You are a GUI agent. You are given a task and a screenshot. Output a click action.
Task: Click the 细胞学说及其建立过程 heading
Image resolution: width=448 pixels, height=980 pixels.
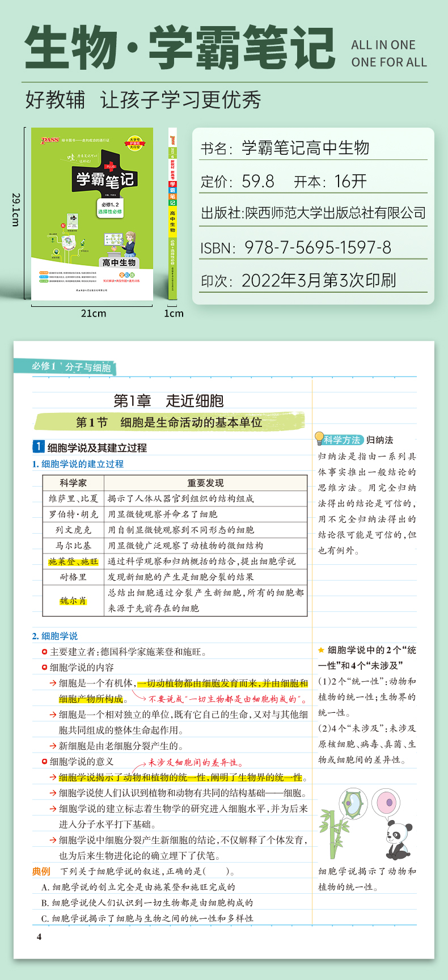coord(97,448)
